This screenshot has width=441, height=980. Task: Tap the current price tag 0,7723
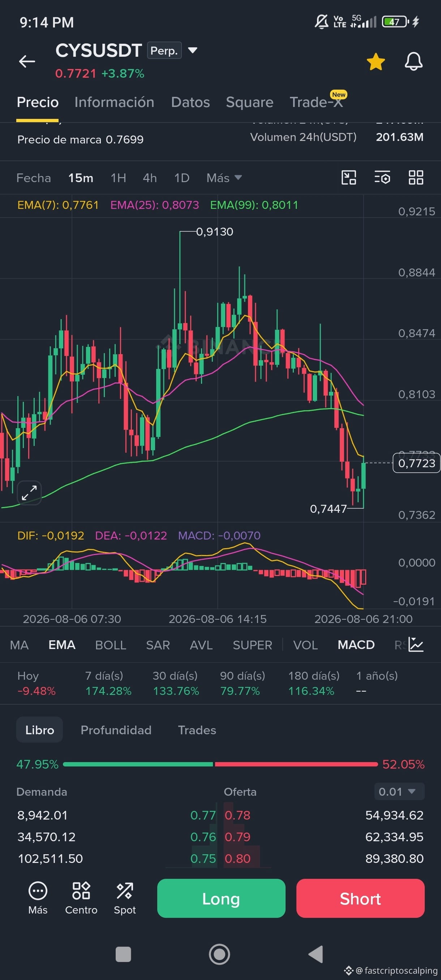point(416,463)
